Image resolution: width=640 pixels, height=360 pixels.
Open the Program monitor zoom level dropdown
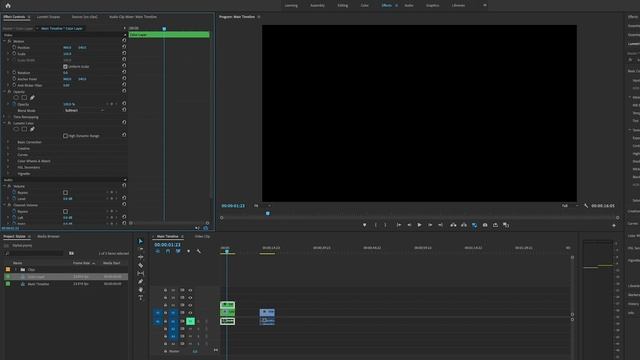(x=262, y=206)
